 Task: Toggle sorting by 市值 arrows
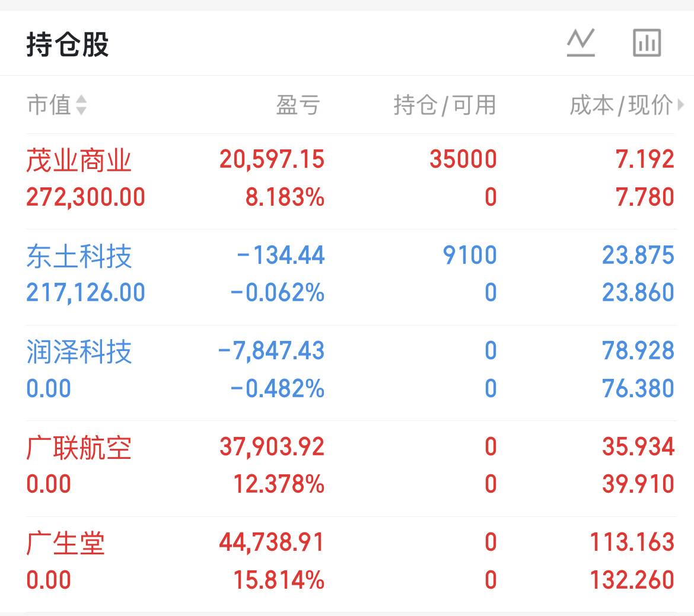point(81,106)
